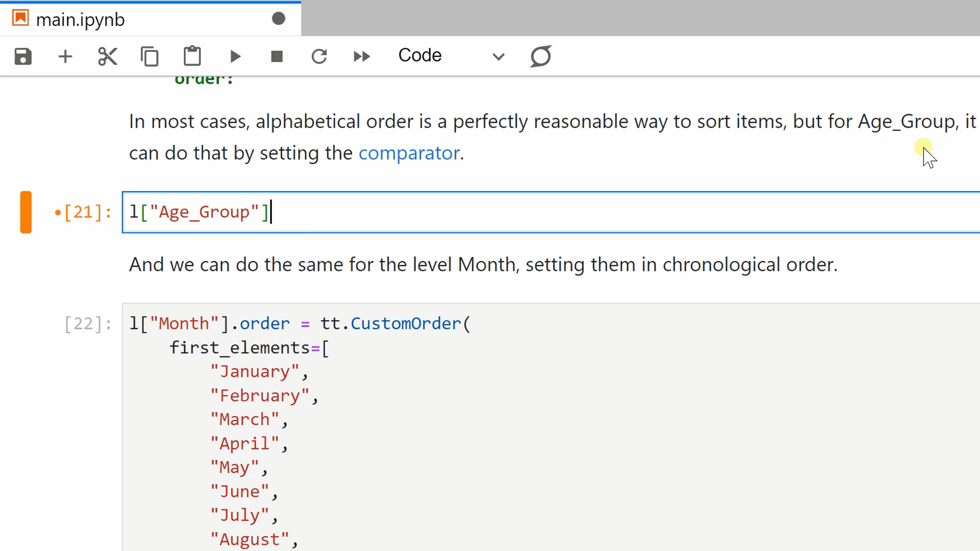Click the "June" string in cell 22
980x551 pixels.
(240, 492)
